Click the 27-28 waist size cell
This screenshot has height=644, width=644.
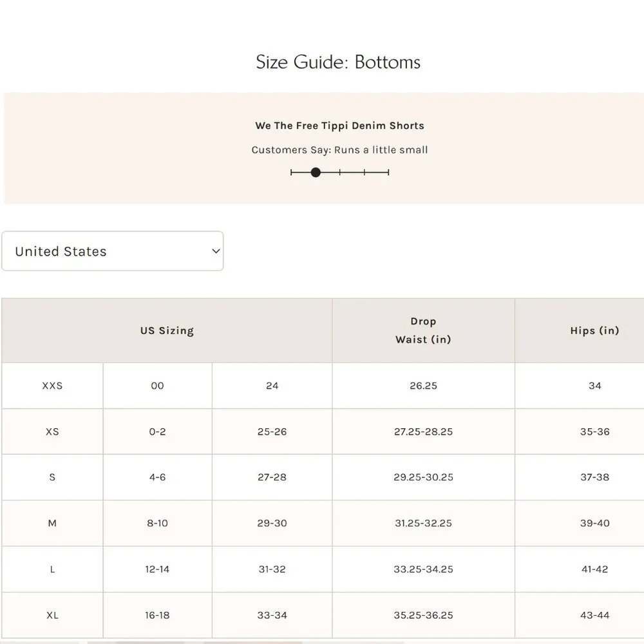pos(272,477)
